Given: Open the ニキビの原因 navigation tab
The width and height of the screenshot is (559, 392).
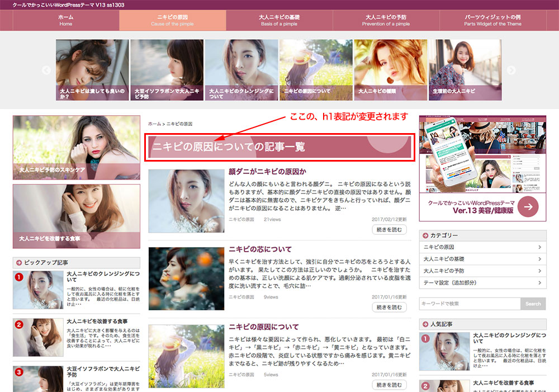Looking at the screenshot, I should pyautogui.click(x=173, y=20).
